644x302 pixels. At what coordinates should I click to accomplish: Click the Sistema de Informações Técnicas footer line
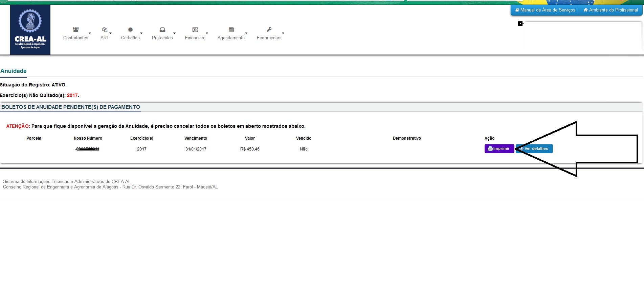pyautogui.click(x=67, y=182)
